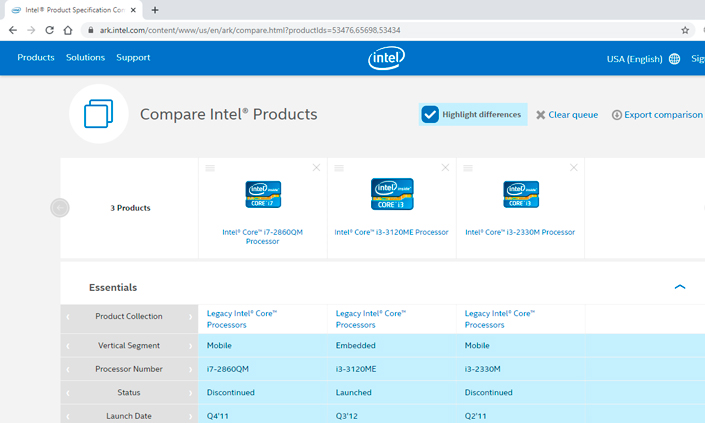Open the Products menu
This screenshot has height=423, width=705.
tap(36, 58)
